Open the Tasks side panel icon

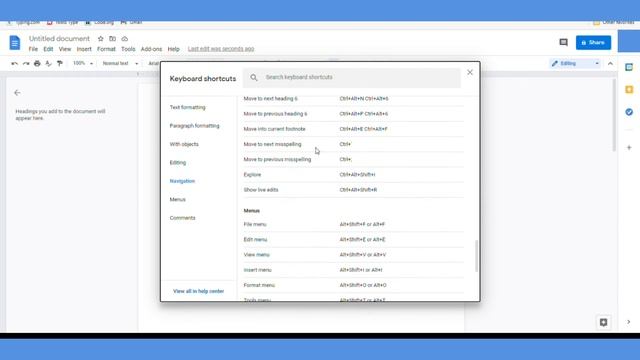point(629,112)
